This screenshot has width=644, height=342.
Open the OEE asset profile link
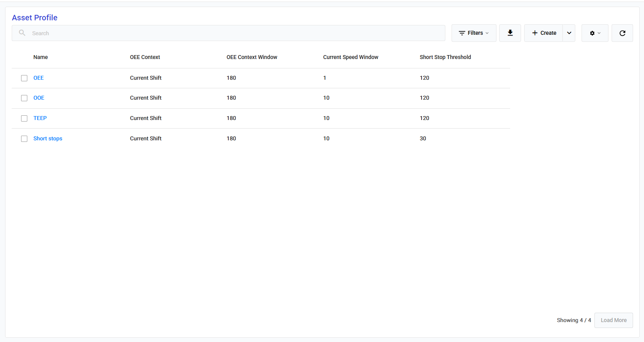[x=39, y=78]
